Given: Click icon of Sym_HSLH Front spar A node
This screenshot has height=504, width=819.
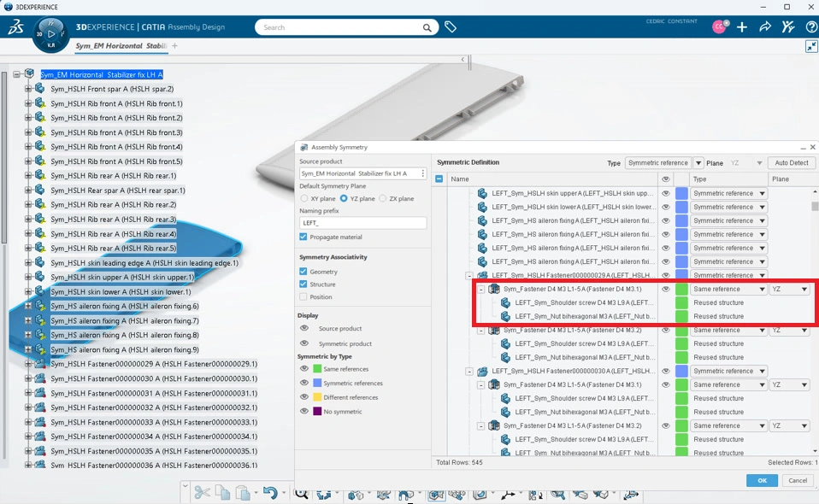Looking at the screenshot, I should pyautogui.click(x=39, y=89).
